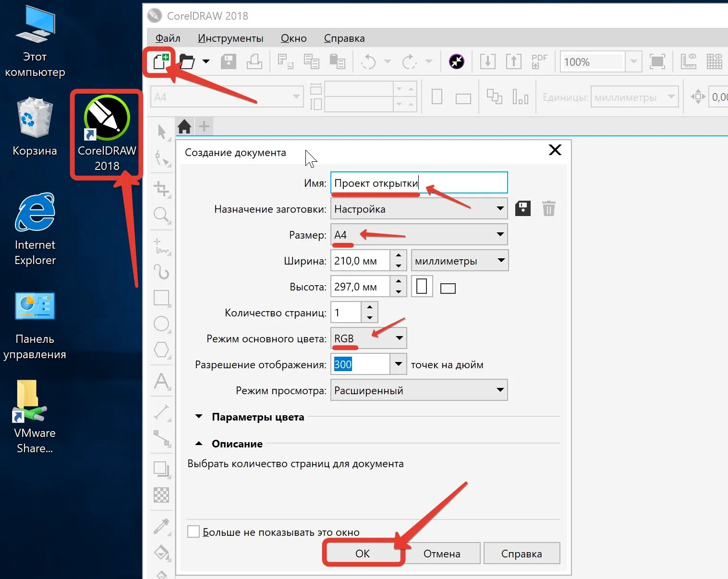The height and width of the screenshot is (579, 728).
Task: Open the RGB color mode dropdown
Action: 368,338
